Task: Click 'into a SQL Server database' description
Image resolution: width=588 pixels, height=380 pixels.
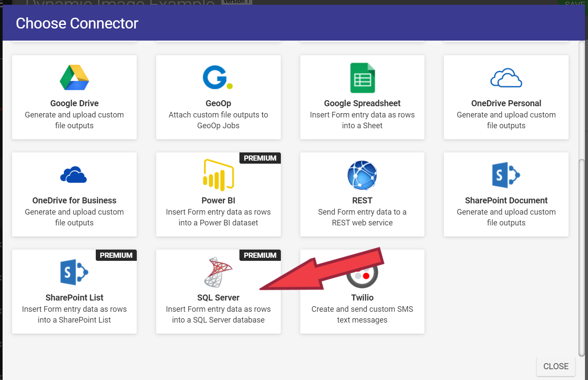Action: [218, 320]
